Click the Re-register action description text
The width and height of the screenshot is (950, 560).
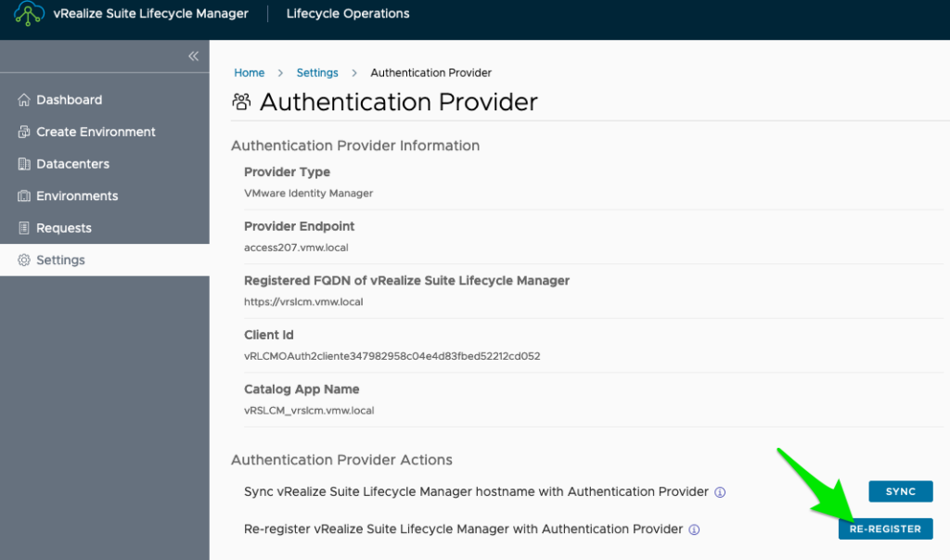[464, 529]
